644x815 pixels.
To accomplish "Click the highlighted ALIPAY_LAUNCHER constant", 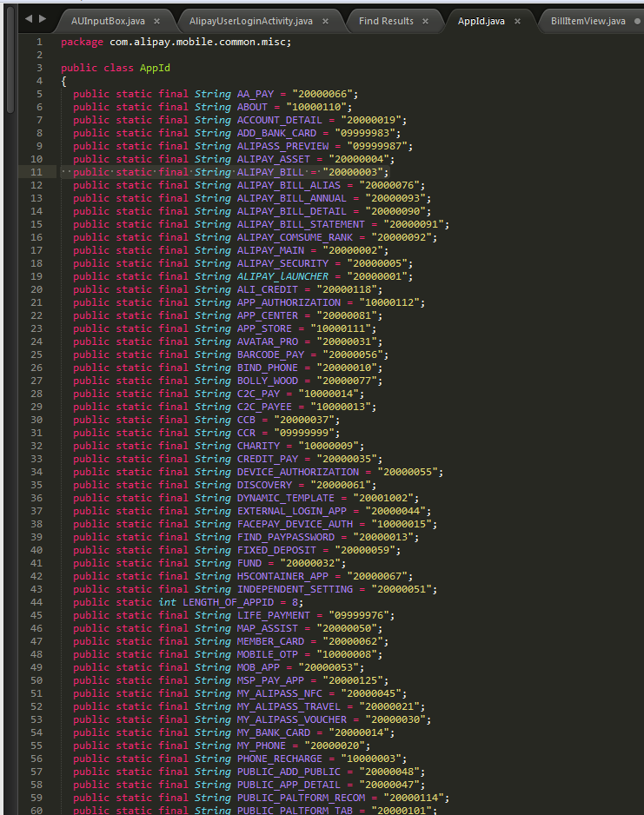I will point(282,276).
